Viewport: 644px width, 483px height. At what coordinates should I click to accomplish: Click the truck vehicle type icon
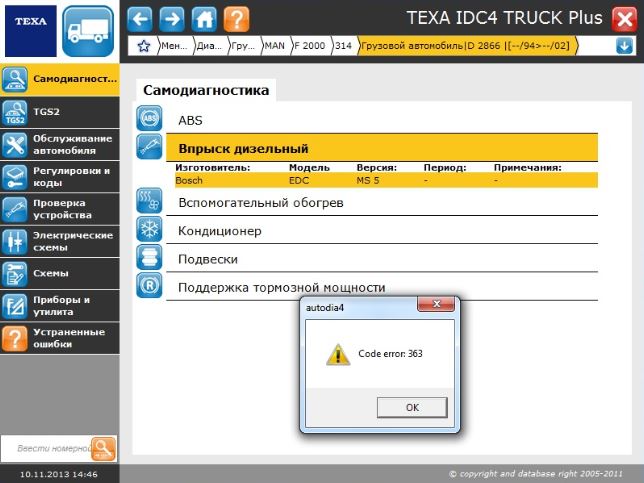pos(88,31)
